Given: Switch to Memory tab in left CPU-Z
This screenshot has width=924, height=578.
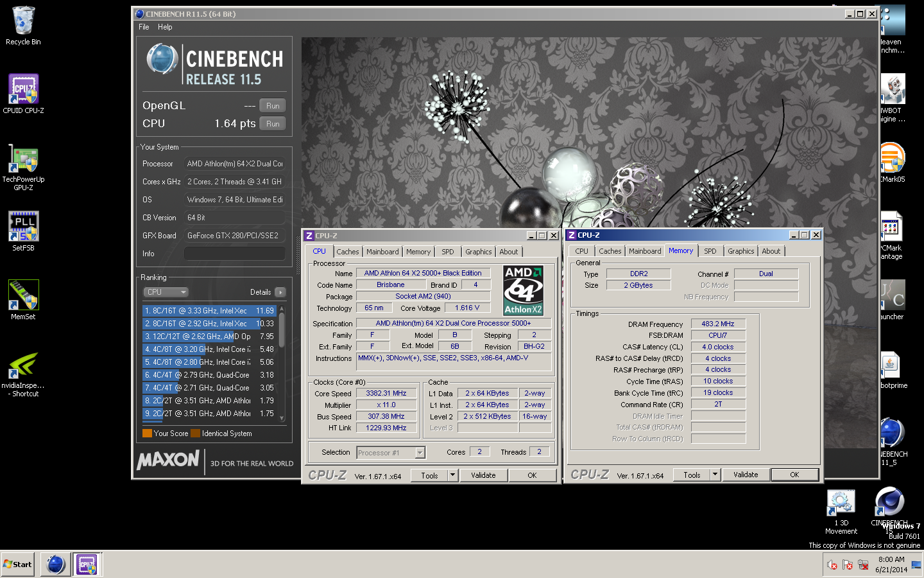Looking at the screenshot, I should click(x=418, y=252).
